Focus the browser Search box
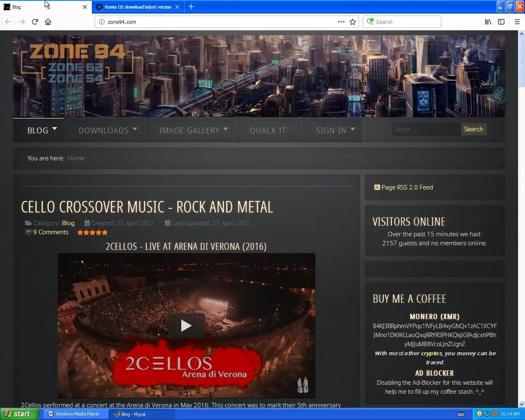 tap(402, 22)
